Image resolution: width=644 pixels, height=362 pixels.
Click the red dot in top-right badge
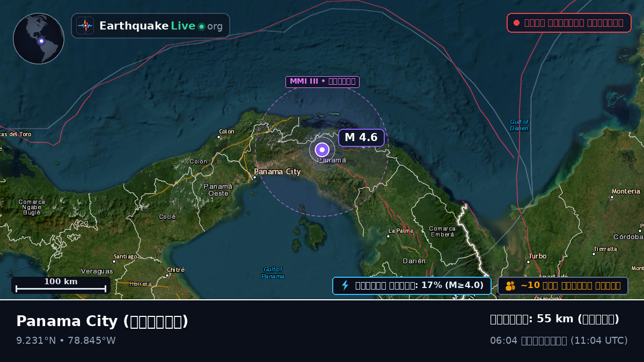[x=516, y=23]
